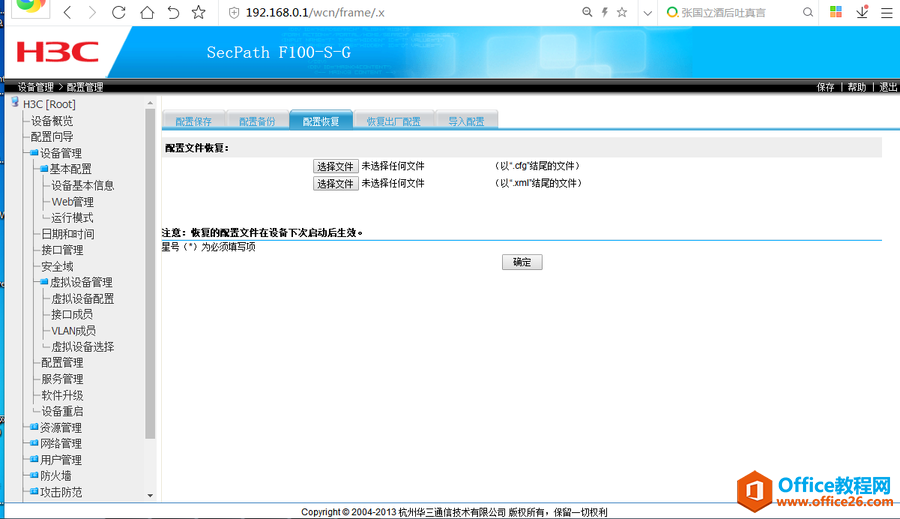Open the colorful apps grid icon
This screenshot has height=519, width=900.
coord(836,11)
